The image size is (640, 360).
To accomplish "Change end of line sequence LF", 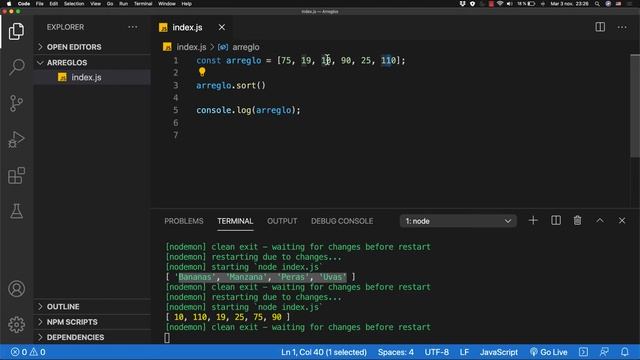I will point(464,352).
